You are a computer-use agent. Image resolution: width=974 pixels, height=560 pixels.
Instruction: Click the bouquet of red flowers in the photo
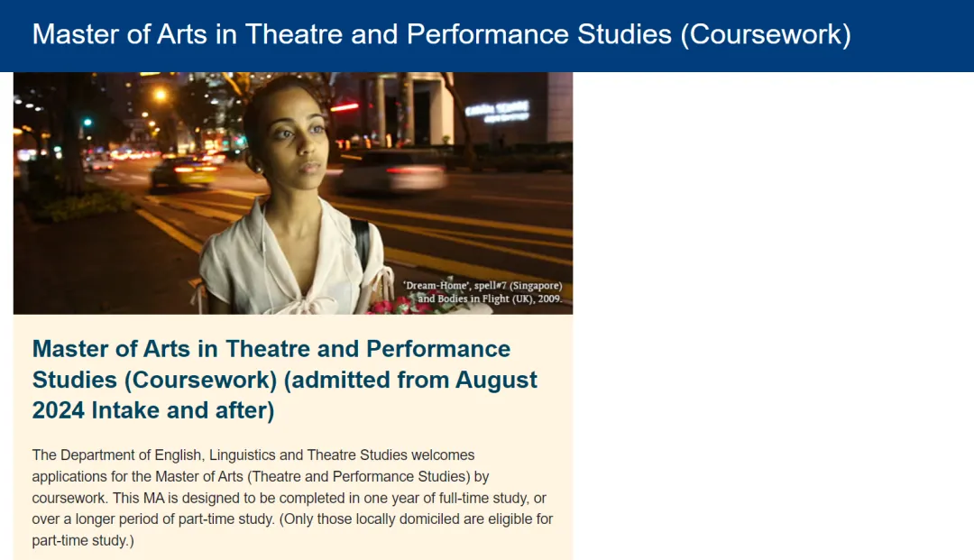pos(398,304)
